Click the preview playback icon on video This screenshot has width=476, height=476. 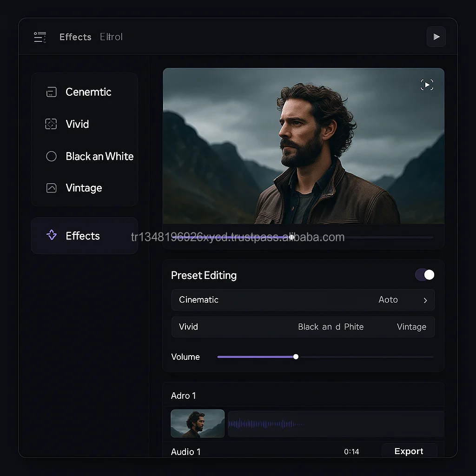point(427,85)
